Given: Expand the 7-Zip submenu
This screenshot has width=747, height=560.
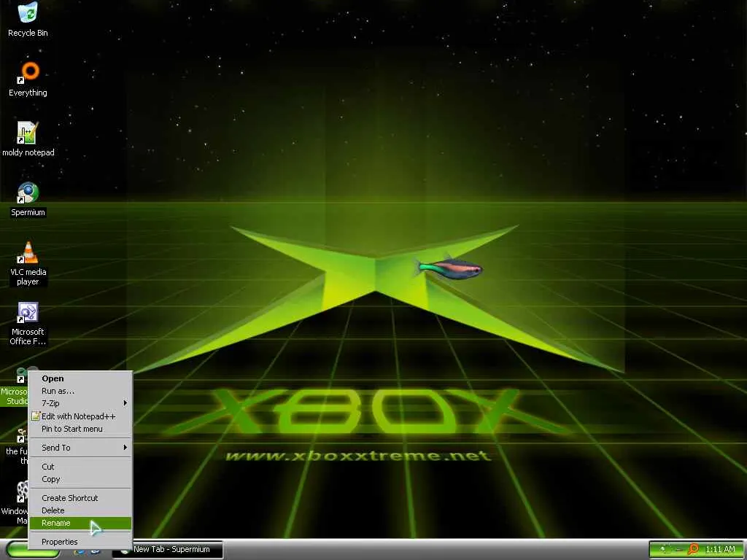Looking at the screenshot, I should click(x=80, y=403).
